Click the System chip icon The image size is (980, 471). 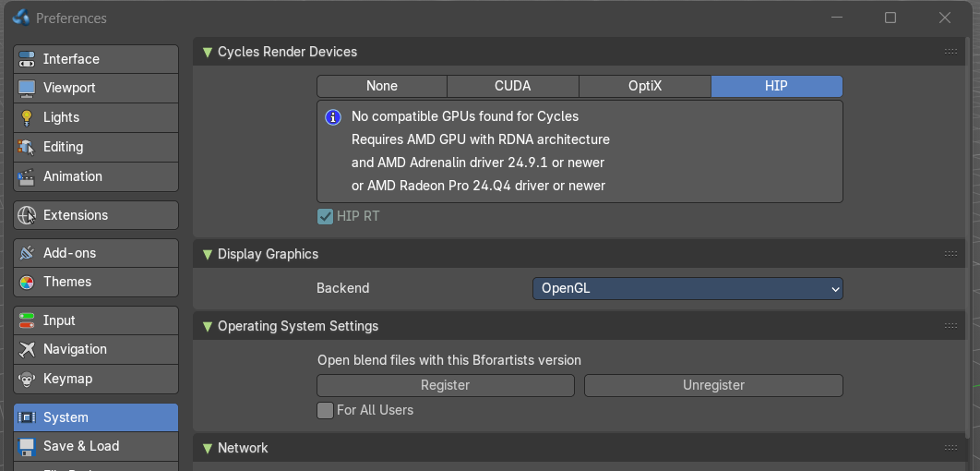click(27, 417)
